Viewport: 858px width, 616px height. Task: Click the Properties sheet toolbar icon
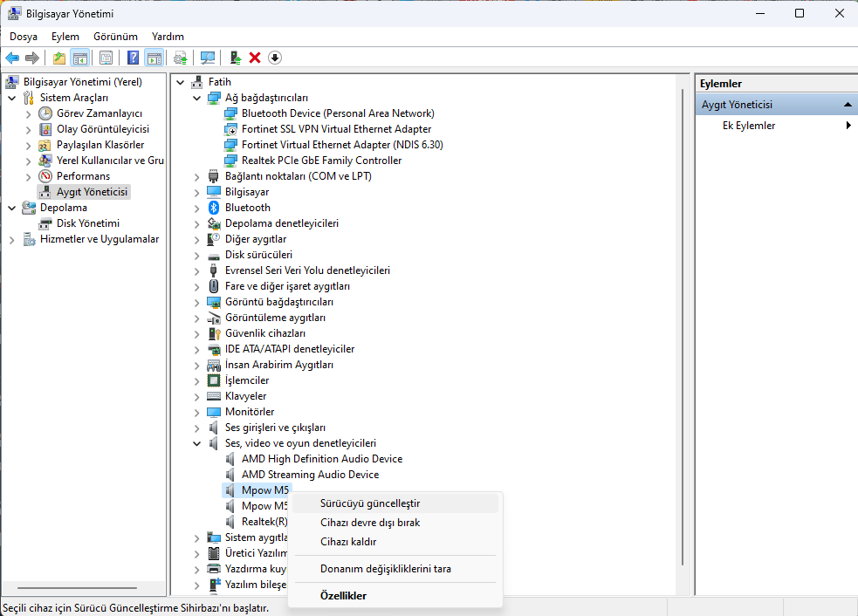tap(106, 58)
